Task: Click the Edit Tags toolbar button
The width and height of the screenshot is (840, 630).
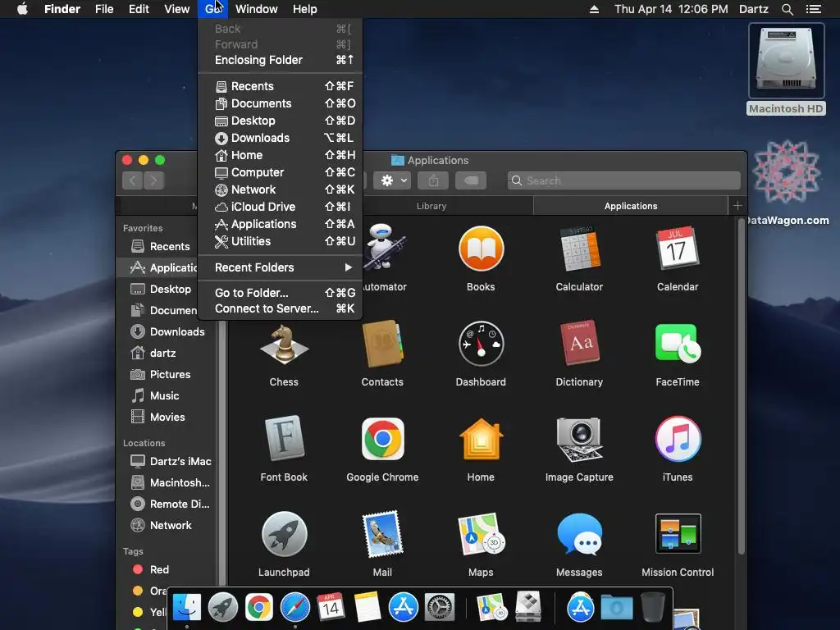Action: pos(471,180)
